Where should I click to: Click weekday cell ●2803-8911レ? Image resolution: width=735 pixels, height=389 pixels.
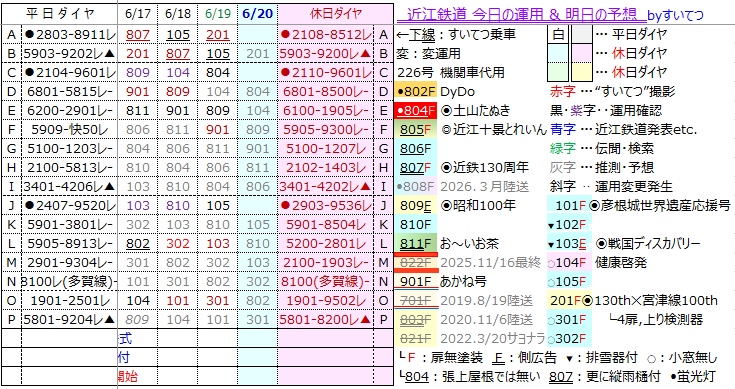coord(69,35)
